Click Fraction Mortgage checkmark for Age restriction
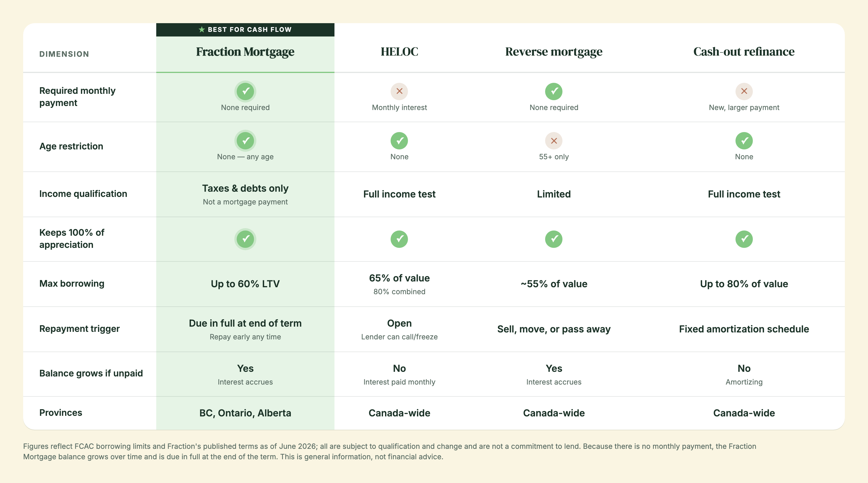The image size is (868, 483). pos(245,141)
